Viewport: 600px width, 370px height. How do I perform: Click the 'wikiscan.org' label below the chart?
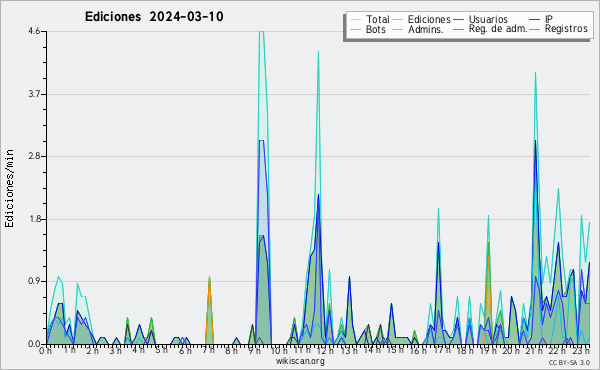300,361
